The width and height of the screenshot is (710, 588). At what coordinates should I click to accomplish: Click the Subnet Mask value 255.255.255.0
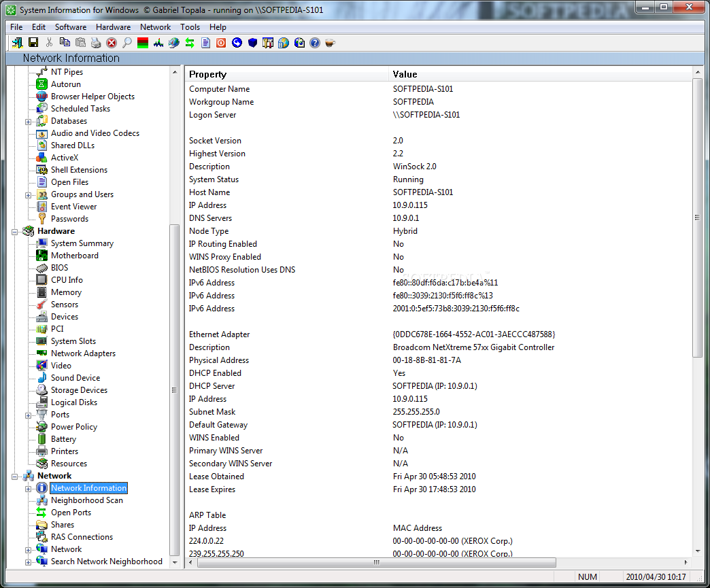(x=416, y=412)
